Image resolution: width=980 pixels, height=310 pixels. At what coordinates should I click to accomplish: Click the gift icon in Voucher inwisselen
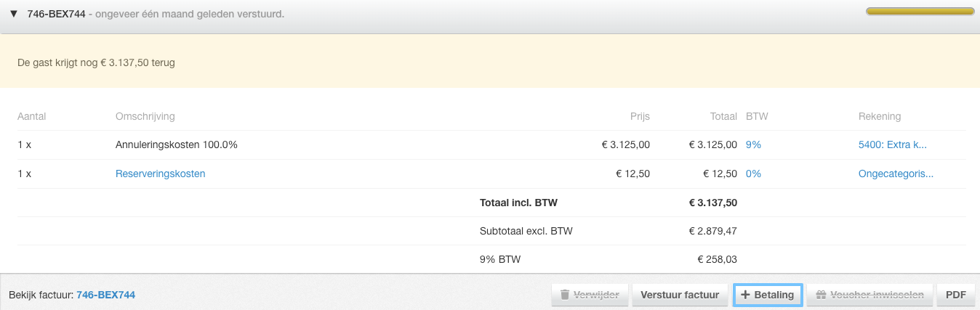pos(821,295)
